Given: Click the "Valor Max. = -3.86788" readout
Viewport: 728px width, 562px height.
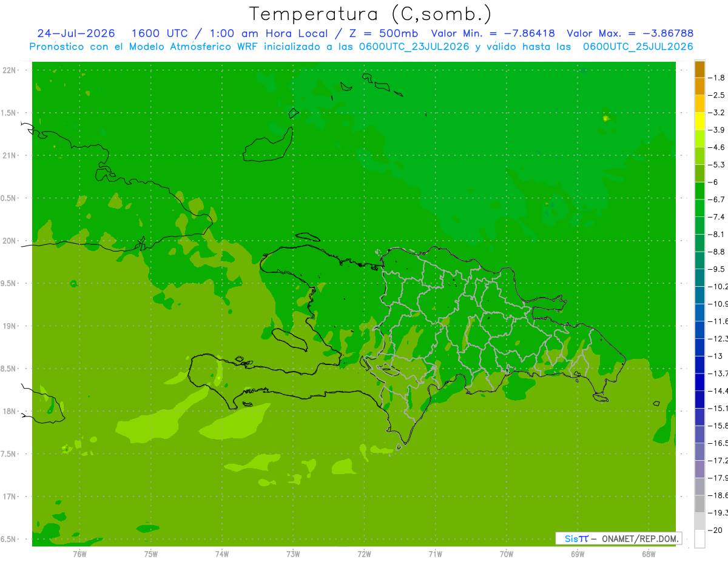Looking at the screenshot, I should tap(630, 33).
